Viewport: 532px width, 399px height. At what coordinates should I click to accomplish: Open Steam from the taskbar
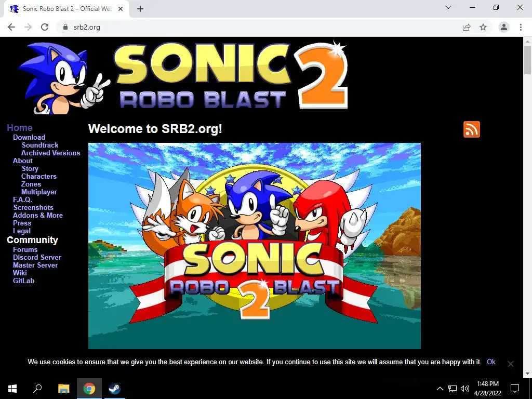pyautogui.click(x=115, y=389)
